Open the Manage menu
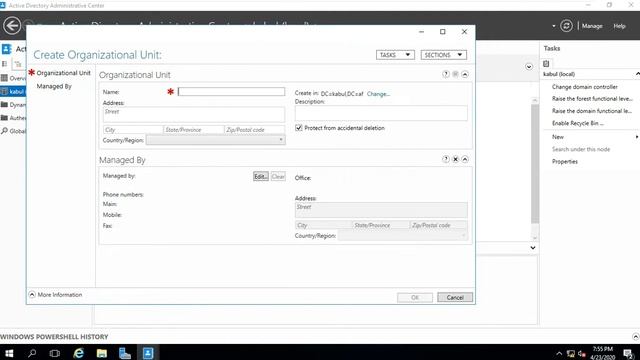The width and height of the screenshot is (640, 360). [x=592, y=26]
